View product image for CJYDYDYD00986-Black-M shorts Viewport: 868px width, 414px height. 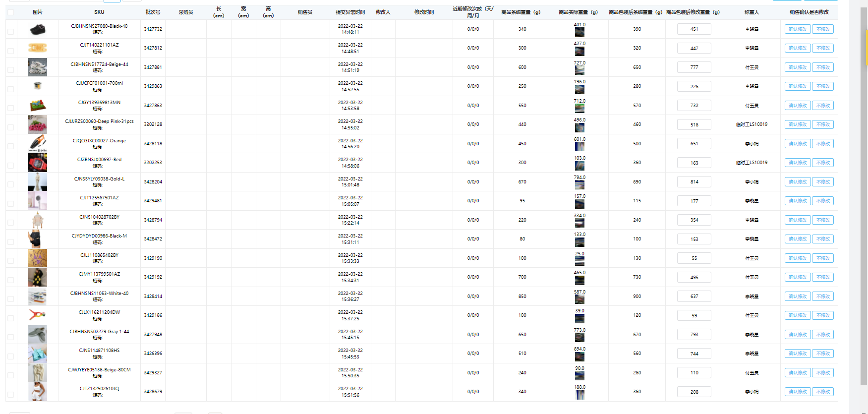click(x=38, y=239)
